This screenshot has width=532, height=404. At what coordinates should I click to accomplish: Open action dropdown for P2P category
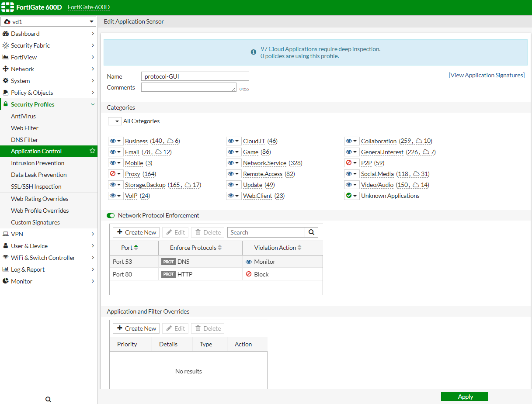click(x=351, y=163)
